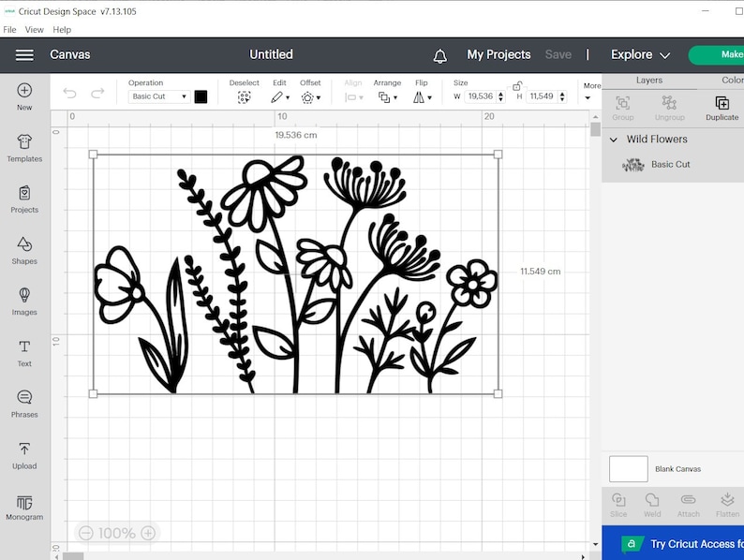
Task: Zoom out with minus button
Action: tap(86, 533)
